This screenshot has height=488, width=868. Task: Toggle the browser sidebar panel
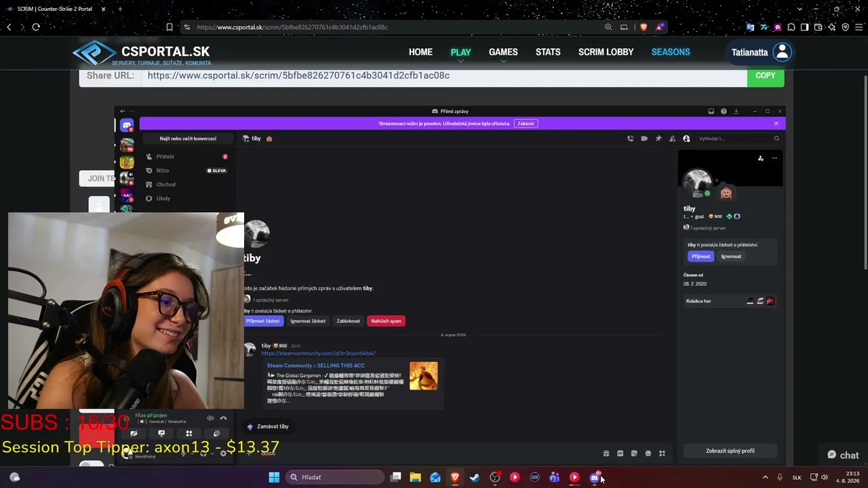804,27
